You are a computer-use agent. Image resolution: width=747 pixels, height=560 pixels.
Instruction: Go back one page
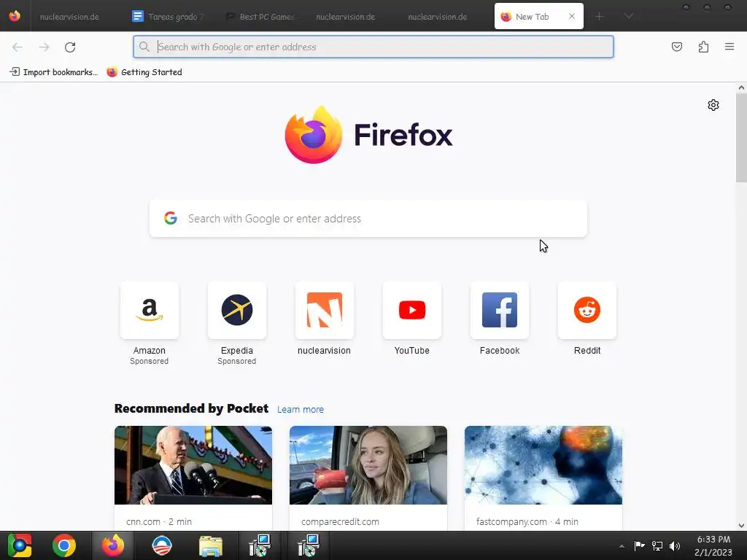point(18,47)
